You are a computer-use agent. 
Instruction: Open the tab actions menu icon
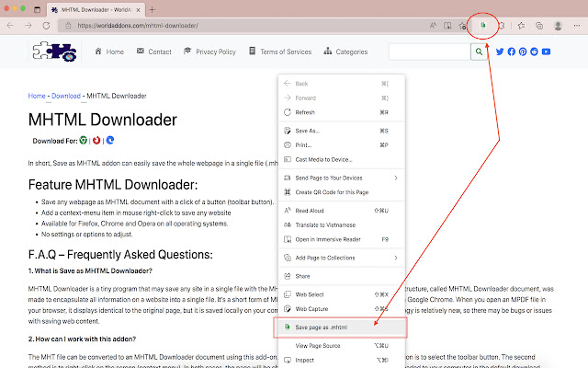(x=37, y=10)
